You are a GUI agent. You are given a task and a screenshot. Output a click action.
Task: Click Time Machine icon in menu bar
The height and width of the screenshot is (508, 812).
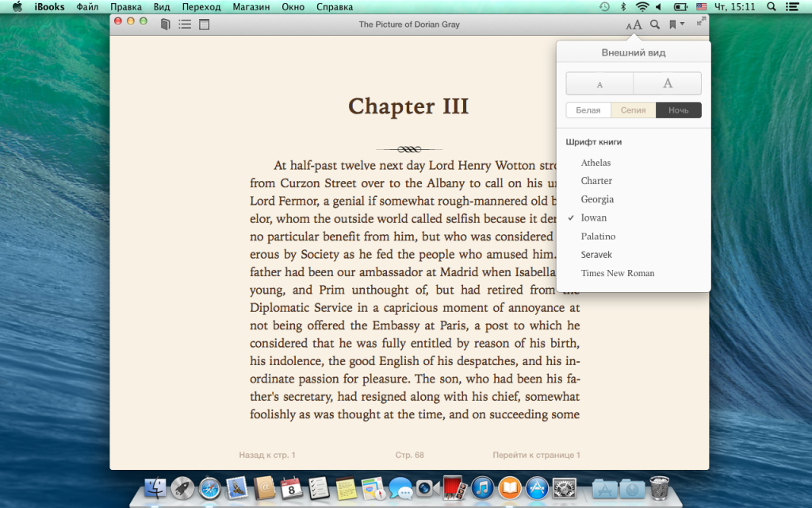[x=604, y=6]
